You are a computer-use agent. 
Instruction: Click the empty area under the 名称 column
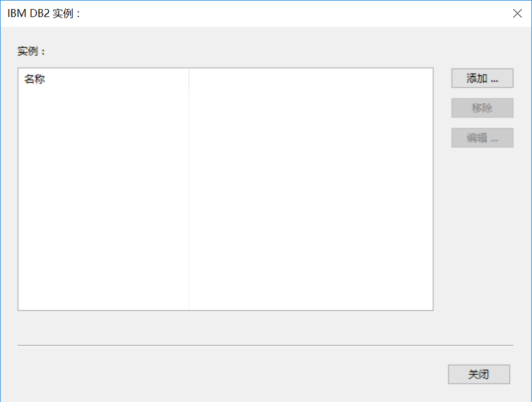coord(103,200)
